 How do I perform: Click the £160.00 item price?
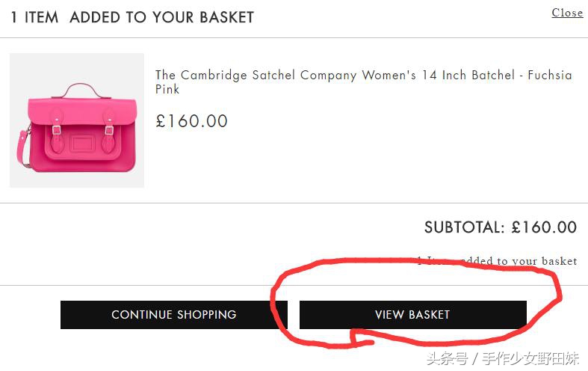tap(191, 121)
